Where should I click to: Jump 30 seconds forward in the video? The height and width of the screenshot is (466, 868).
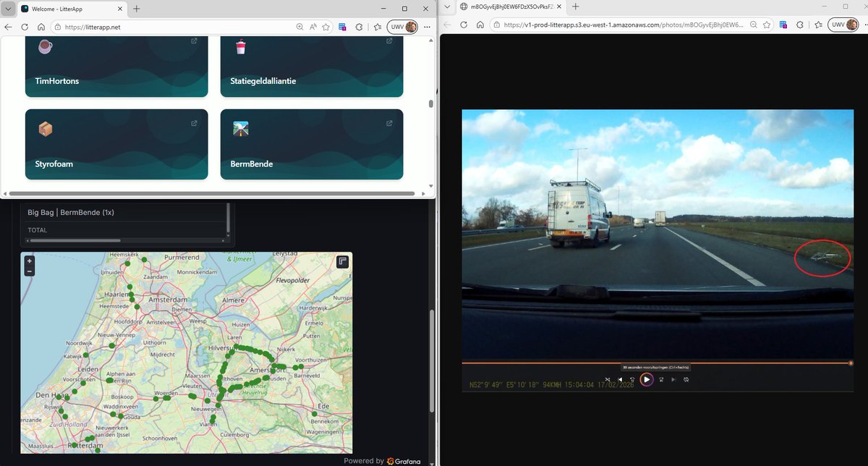pos(660,379)
